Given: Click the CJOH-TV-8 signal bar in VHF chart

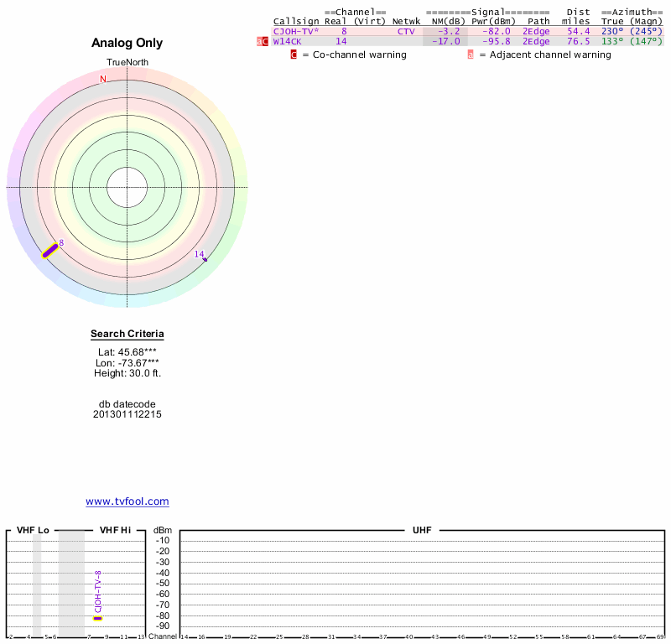Looking at the screenshot, I should click(x=97, y=618).
